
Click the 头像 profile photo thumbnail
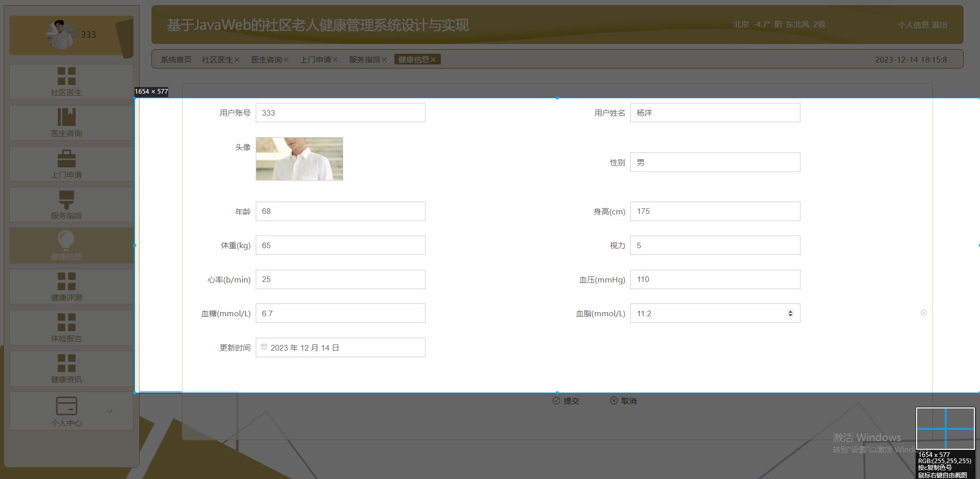click(x=299, y=159)
